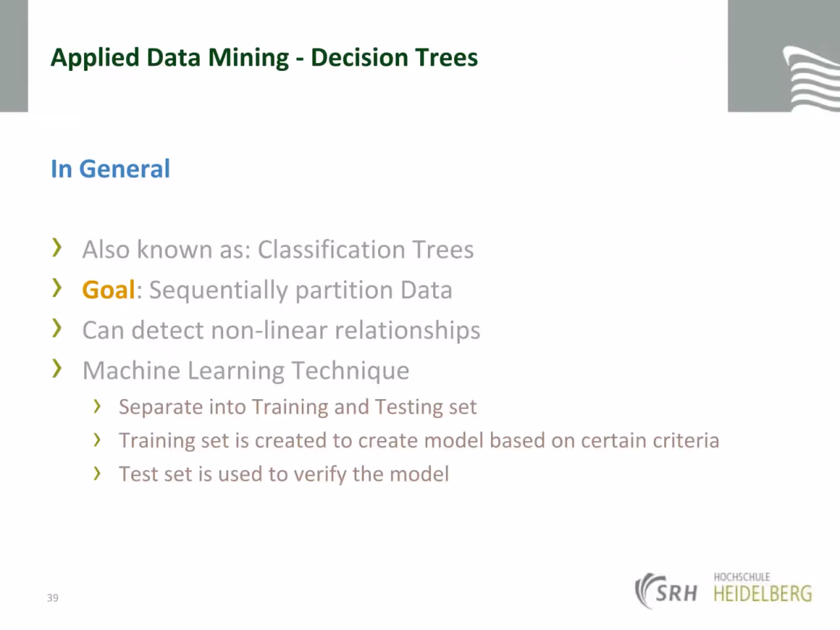
Task: Click chevron bullet before 'Can detect non-linear'
Action: point(58,327)
